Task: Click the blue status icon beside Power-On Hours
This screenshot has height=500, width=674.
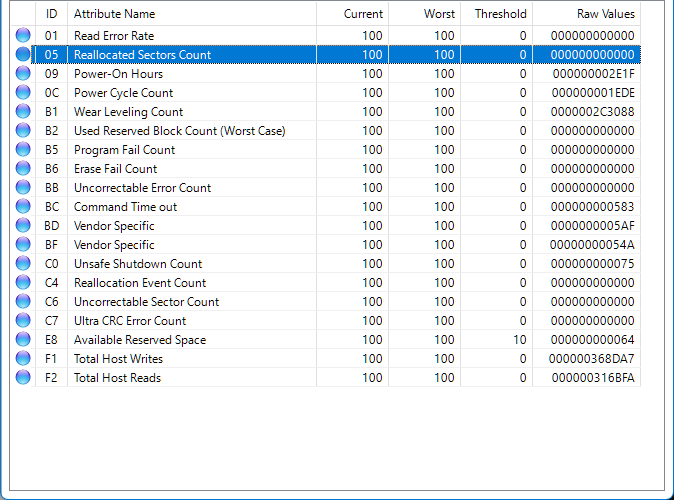Action: [x=23, y=74]
